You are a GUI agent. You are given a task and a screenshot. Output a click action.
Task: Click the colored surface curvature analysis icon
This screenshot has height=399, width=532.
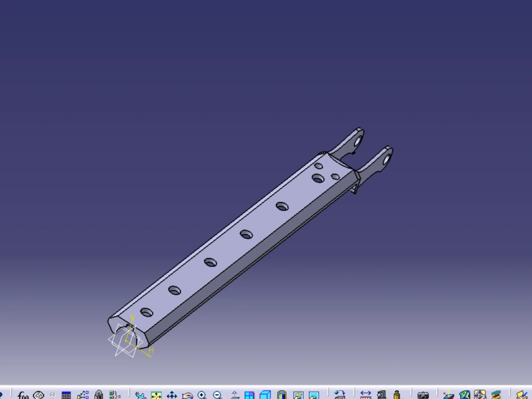(x=464, y=395)
